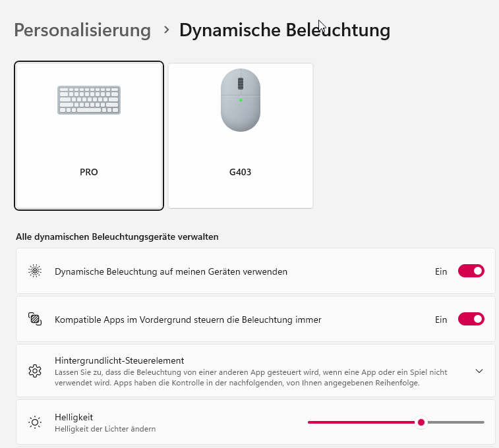Select the G403 device label

[240, 172]
